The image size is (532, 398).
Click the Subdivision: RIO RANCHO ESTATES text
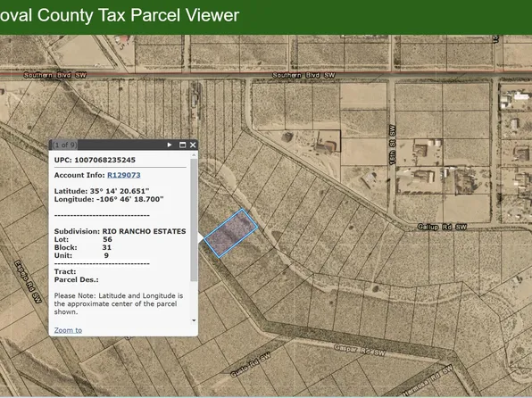point(121,231)
